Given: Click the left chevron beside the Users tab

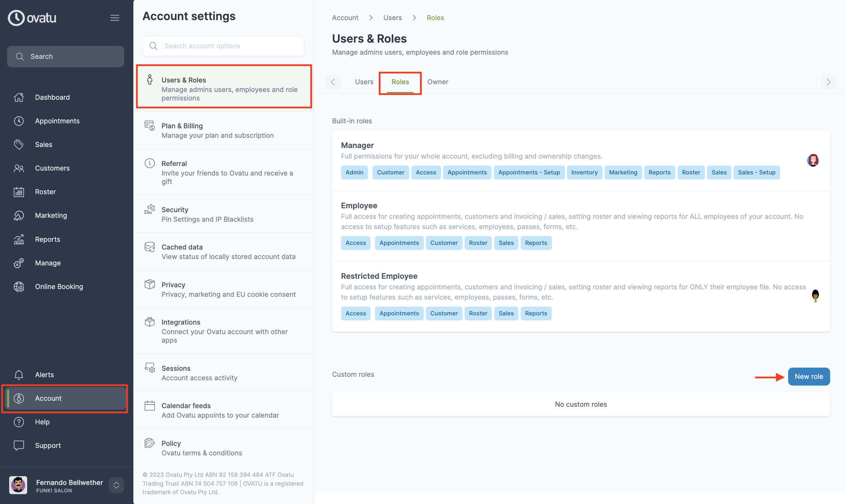Looking at the screenshot, I should pos(333,82).
